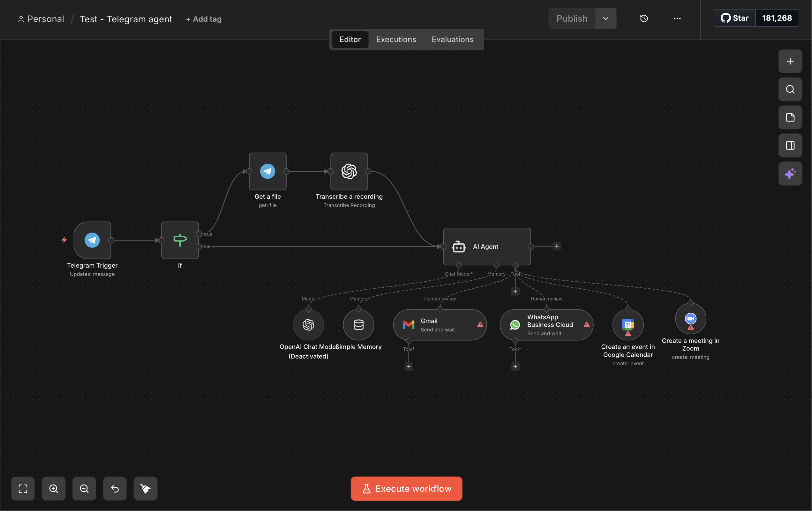
Task: Open the AI assistant sparkle icon
Action: pyautogui.click(x=790, y=174)
